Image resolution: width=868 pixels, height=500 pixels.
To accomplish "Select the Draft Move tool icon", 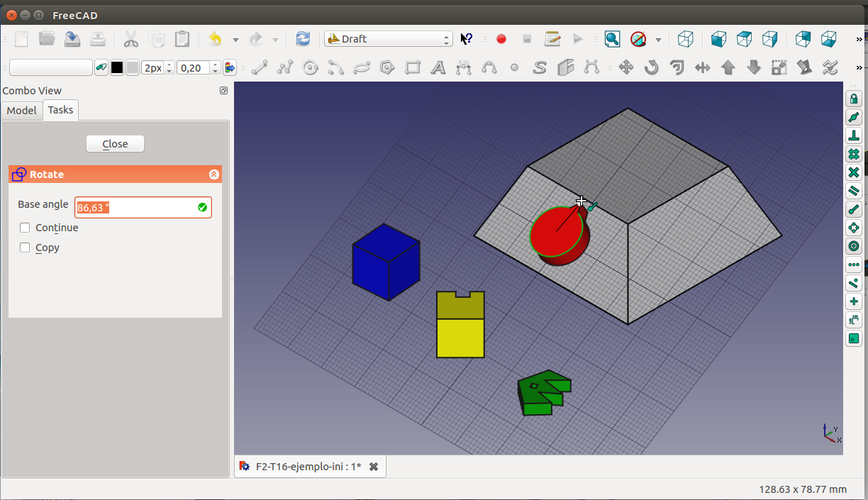I will tap(625, 68).
